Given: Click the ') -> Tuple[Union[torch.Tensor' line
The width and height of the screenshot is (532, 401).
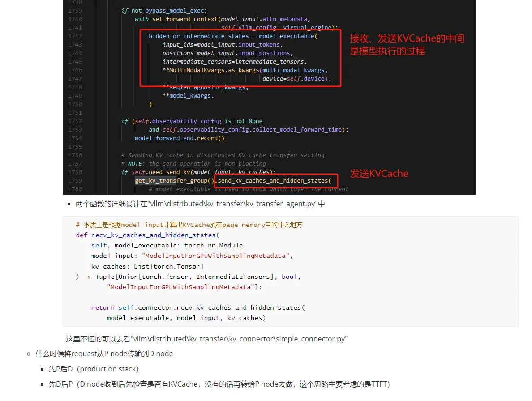Looking at the screenshot, I should click(x=188, y=277).
